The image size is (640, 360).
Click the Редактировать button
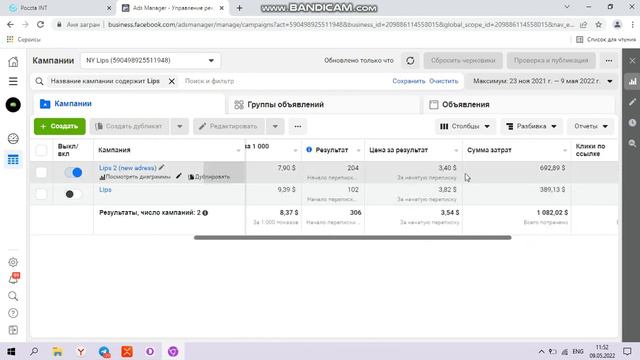pyautogui.click(x=229, y=127)
